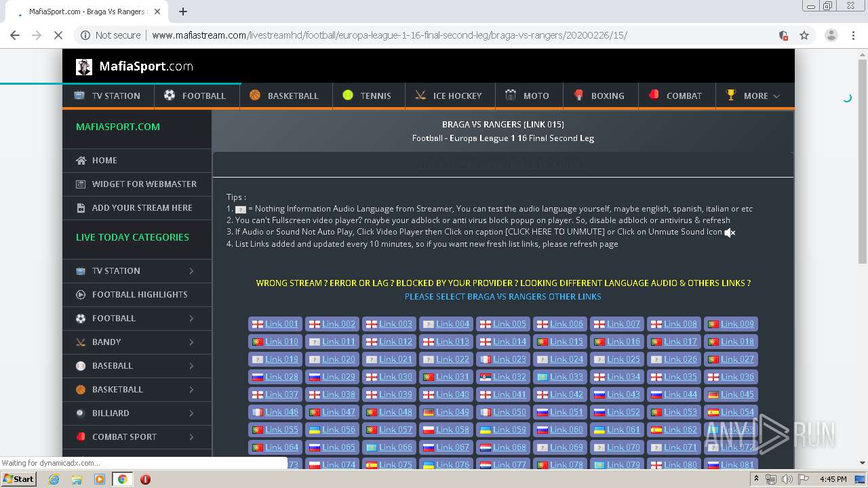Click the MafiaSport logo icon

click(x=84, y=66)
